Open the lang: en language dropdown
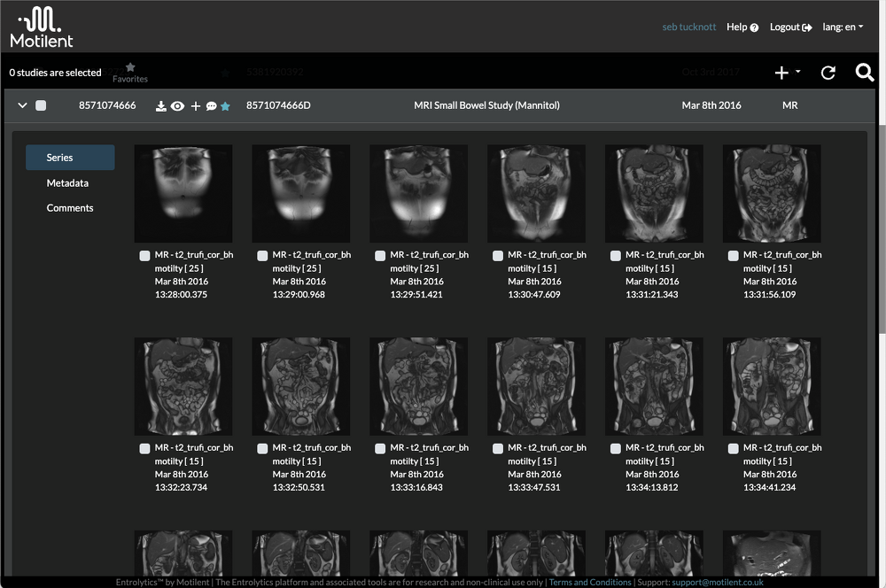The width and height of the screenshot is (886, 588). (843, 27)
